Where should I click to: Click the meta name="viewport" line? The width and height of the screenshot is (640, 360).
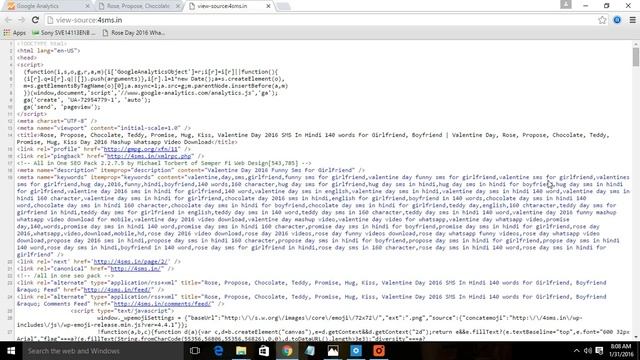104,128
